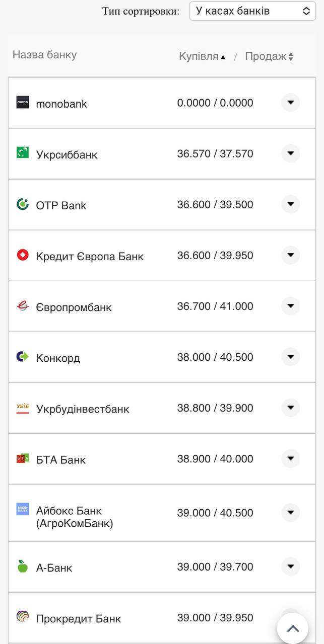Click the Прокредит Банк rainbow logo
The width and height of the screenshot is (324, 644).
[x=22, y=618]
